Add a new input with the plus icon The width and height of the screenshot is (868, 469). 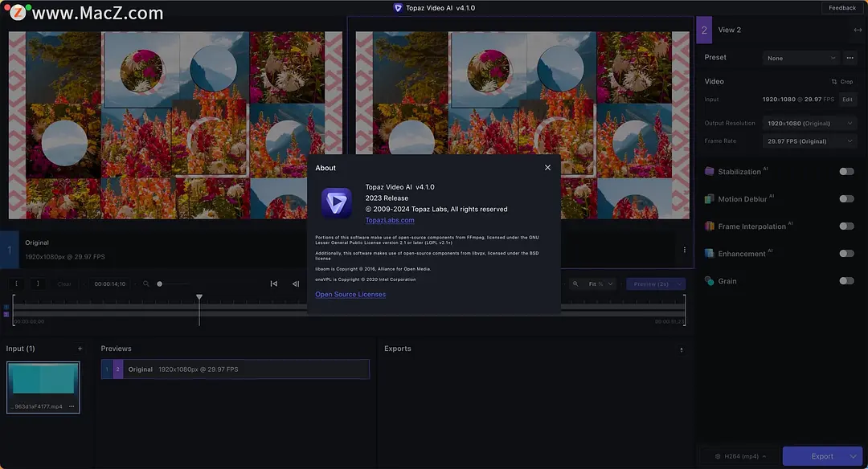point(80,349)
